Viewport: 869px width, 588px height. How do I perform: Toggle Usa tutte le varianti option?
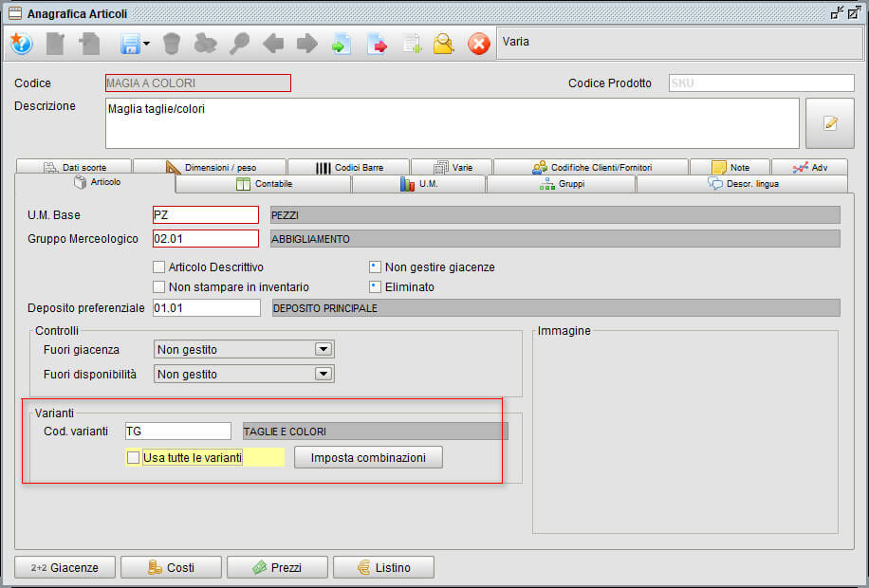click(133, 456)
